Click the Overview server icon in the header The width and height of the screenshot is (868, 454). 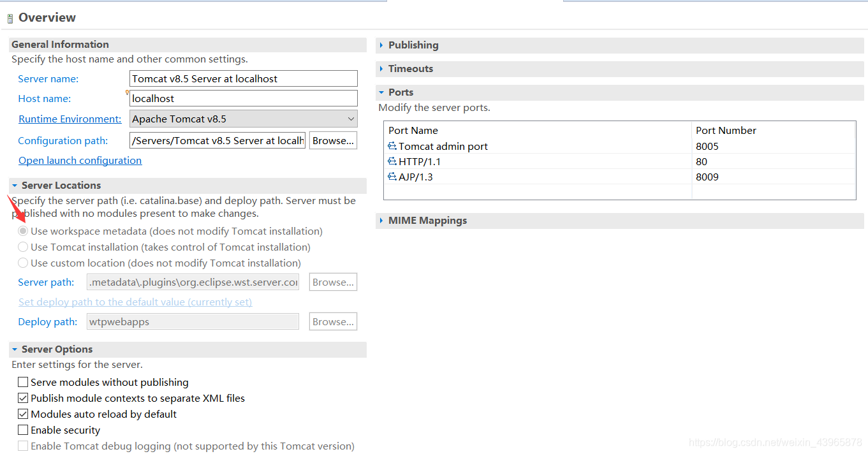10,18
